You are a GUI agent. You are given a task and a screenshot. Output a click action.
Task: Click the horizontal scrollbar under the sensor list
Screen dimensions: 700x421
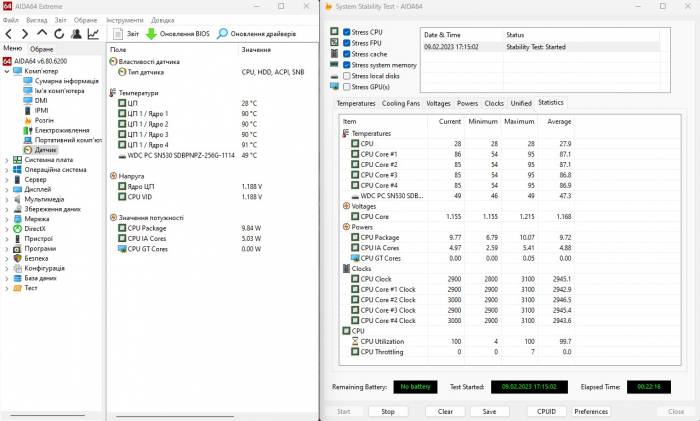pos(175,417)
